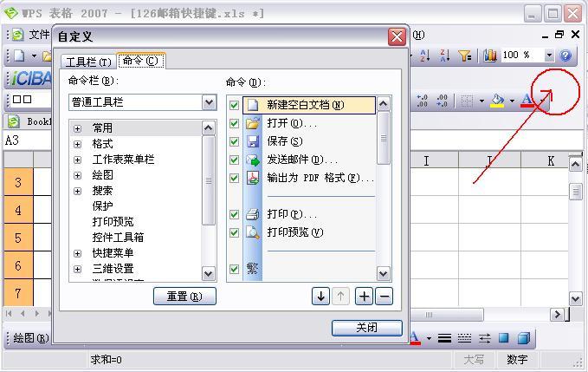Click the sort ascending A-Z icon
Screen dimensions: 588x372
click(424, 55)
